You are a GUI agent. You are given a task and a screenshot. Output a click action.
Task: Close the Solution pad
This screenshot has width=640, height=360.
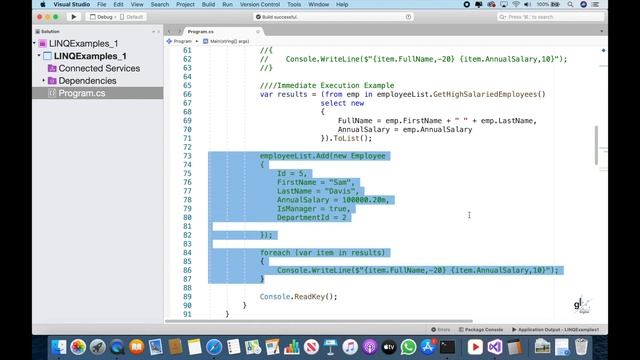coord(158,31)
